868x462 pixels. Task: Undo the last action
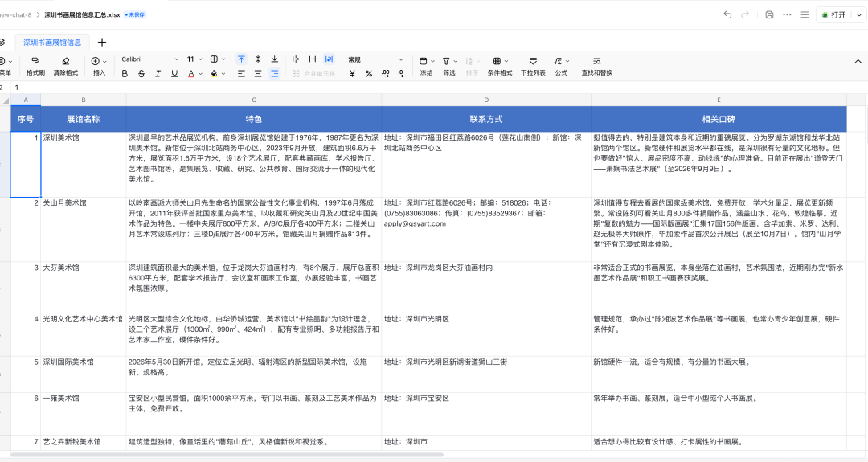(x=727, y=15)
